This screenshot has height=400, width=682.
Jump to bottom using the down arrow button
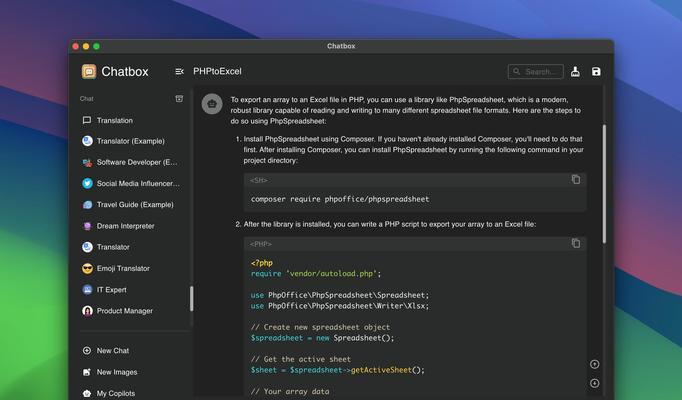click(595, 383)
